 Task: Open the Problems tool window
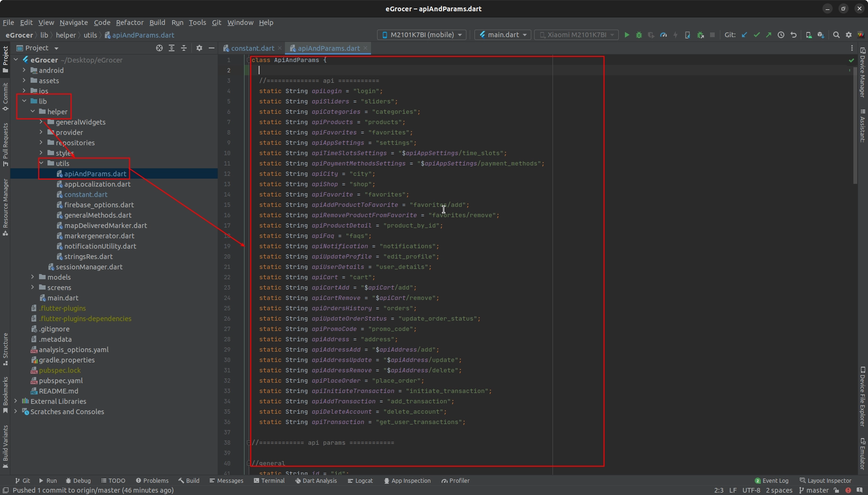(152, 480)
